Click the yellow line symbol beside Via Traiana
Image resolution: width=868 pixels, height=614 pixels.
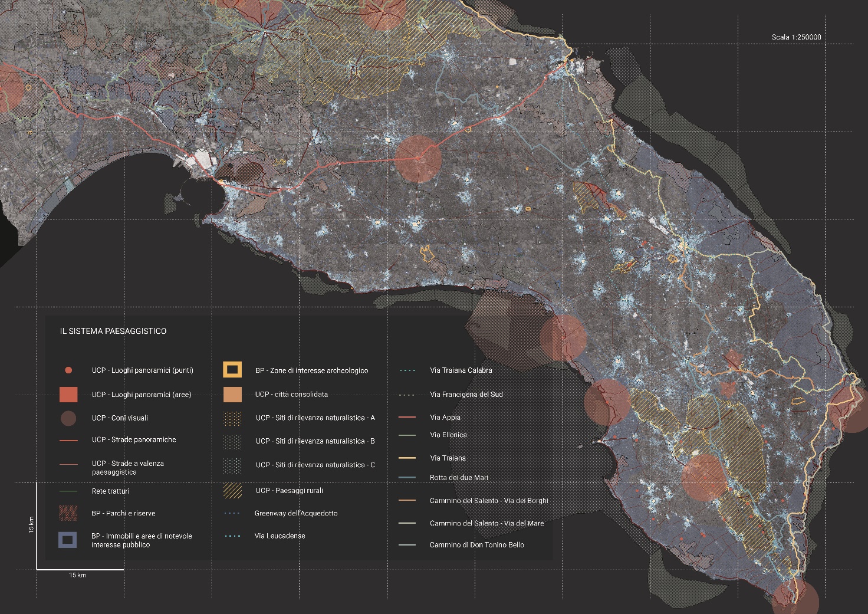[407, 458]
